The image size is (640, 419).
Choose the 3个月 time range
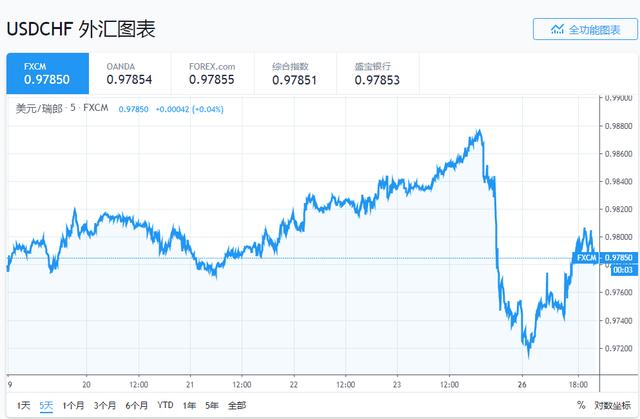point(105,405)
